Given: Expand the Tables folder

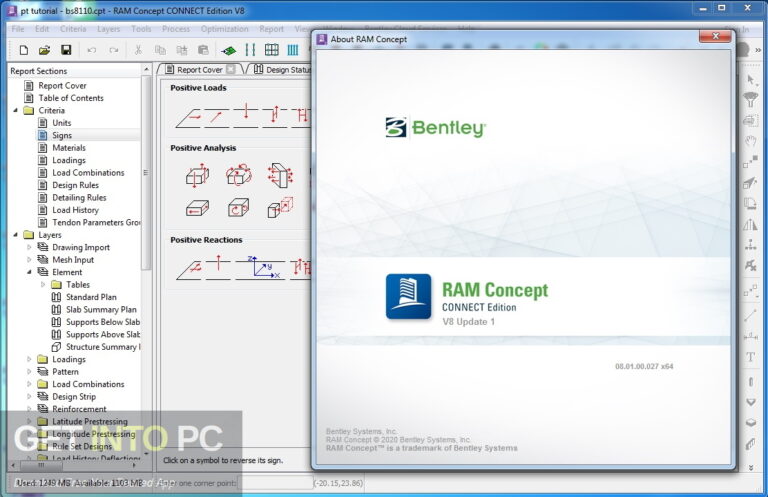Looking at the screenshot, I should (43, 284).
